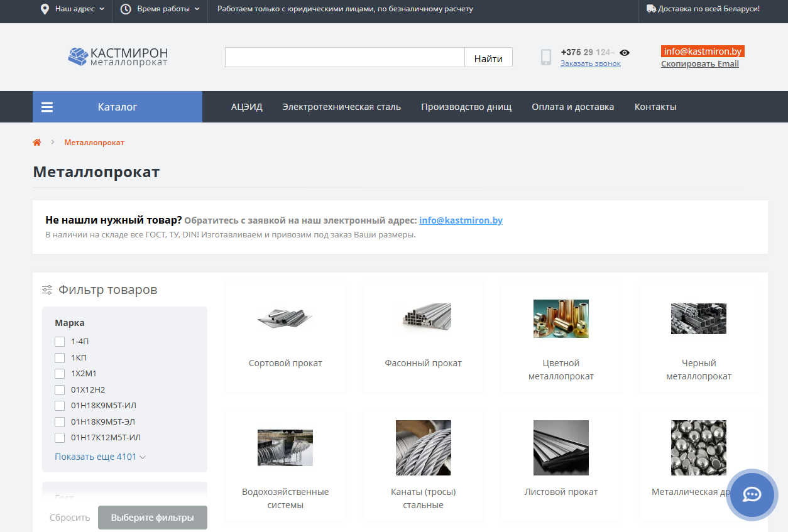
Task: Check the 01Х12Н2 grade filter
Action: click(x=60, y=390)
